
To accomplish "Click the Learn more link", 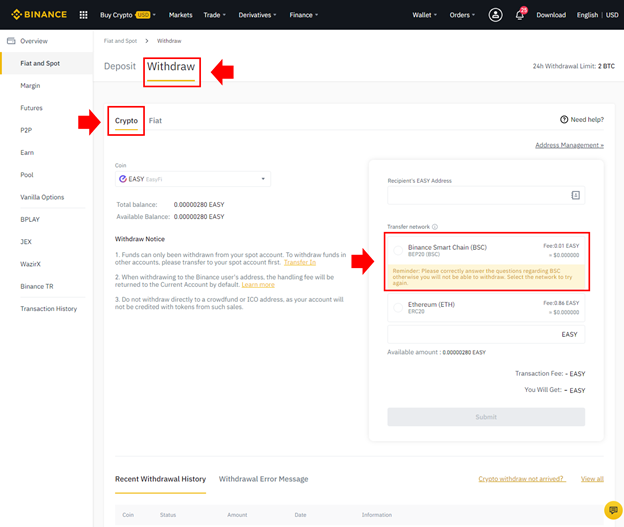I will pos(258,285).
